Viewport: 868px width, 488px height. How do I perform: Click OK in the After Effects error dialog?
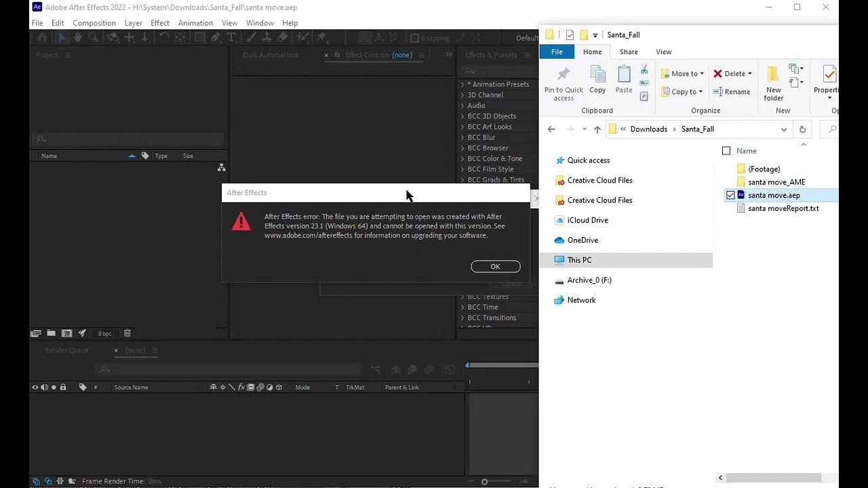495,266
